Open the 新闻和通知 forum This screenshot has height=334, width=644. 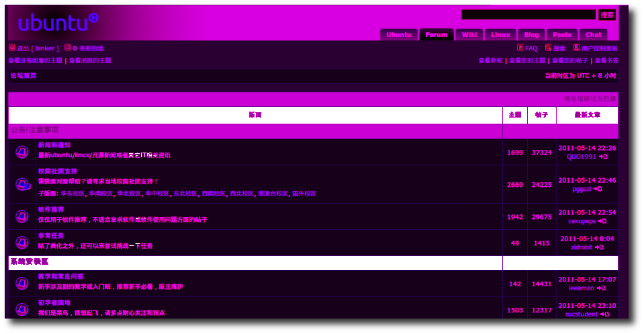[54, 145]
